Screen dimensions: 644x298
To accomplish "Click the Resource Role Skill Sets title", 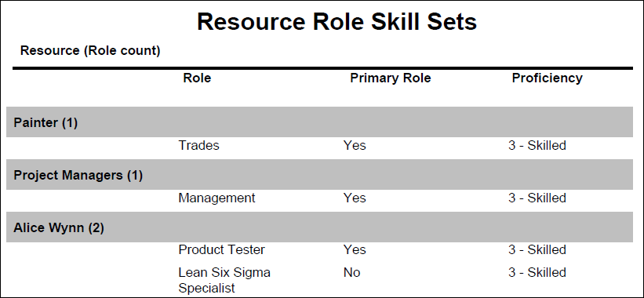I will [x=337, y=21].
